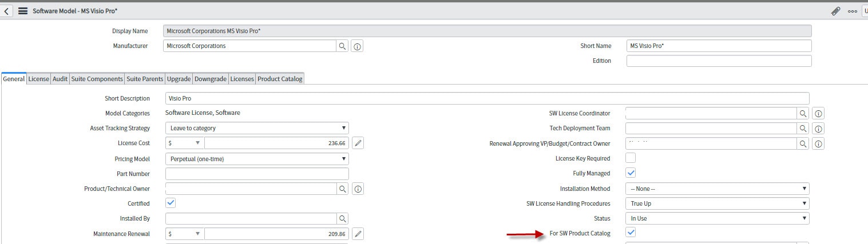Switch to the Audit tab
Viewport: 868px width, 244px height.
[x=60, y=79]
